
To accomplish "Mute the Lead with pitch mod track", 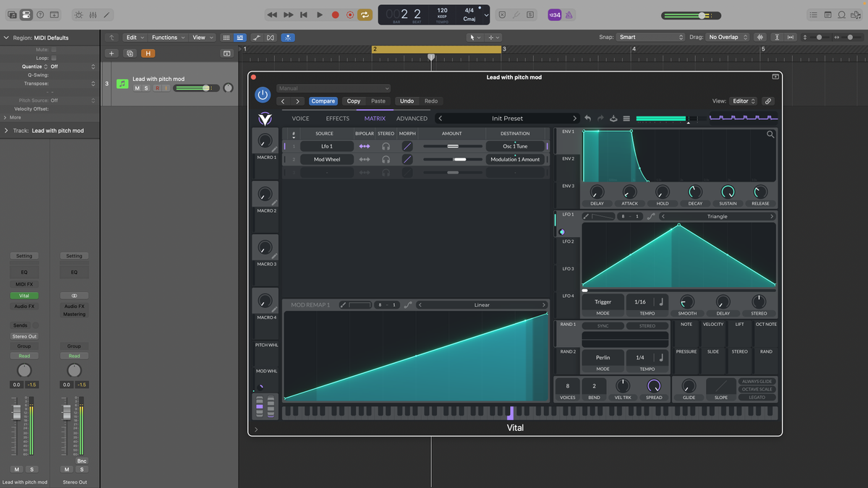I will pos(137,88).
